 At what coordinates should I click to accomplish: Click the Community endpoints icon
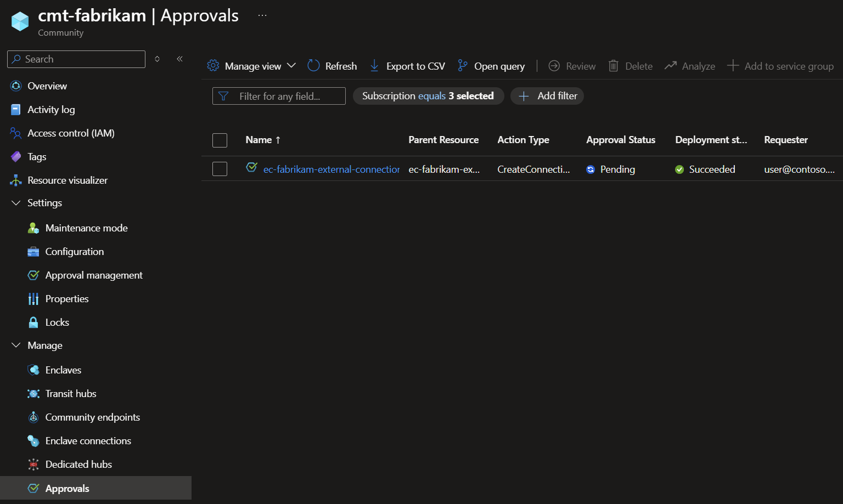coord(33,417)
